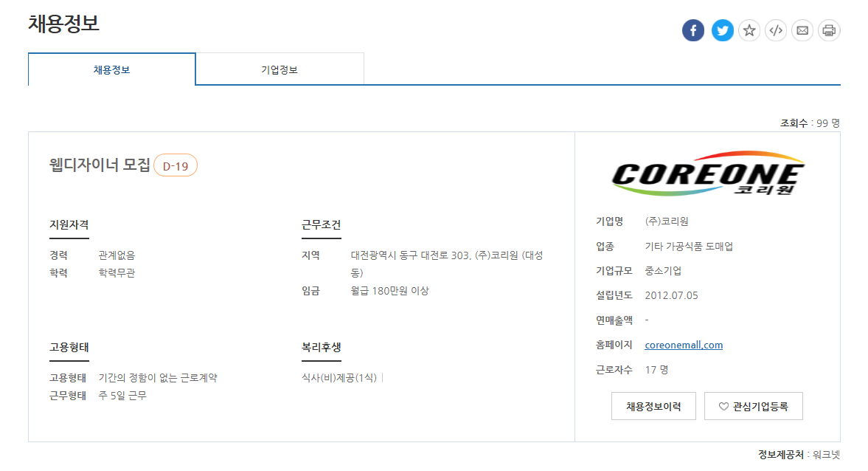This screenshot has width=868, height=471.
Task: Click the 근무조건 section heading
Action: pos(322,224)
